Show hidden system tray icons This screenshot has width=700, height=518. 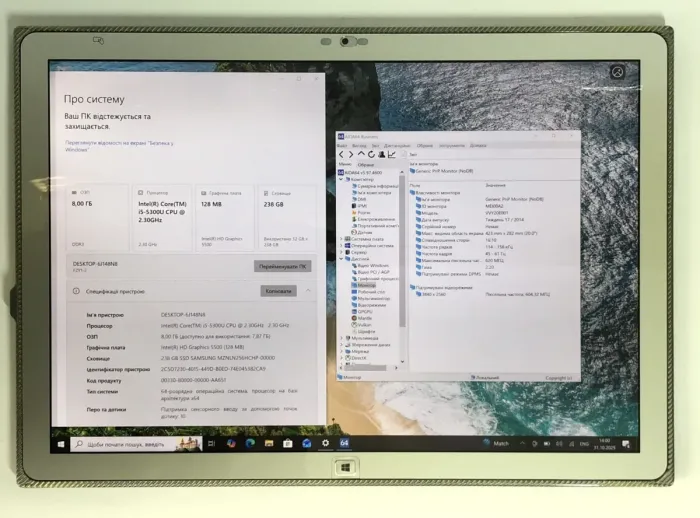click(x=522, y=443)
